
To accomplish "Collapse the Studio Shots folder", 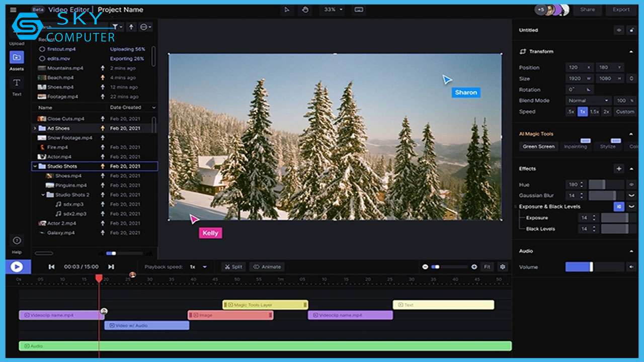I will pyautogui.click(x=35, y=166).
